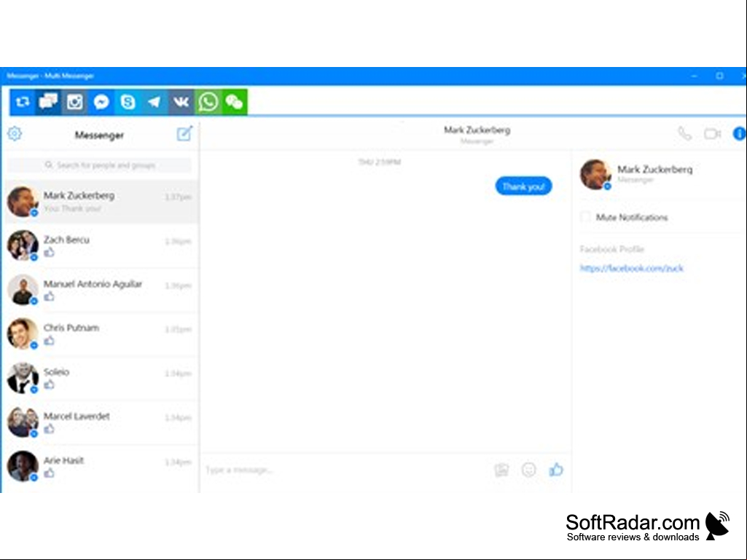Image resolution: width=747 pixels, height=560 pixels.
Task: Click the Thank you! message bubble
Action: [x=523, y=186]
